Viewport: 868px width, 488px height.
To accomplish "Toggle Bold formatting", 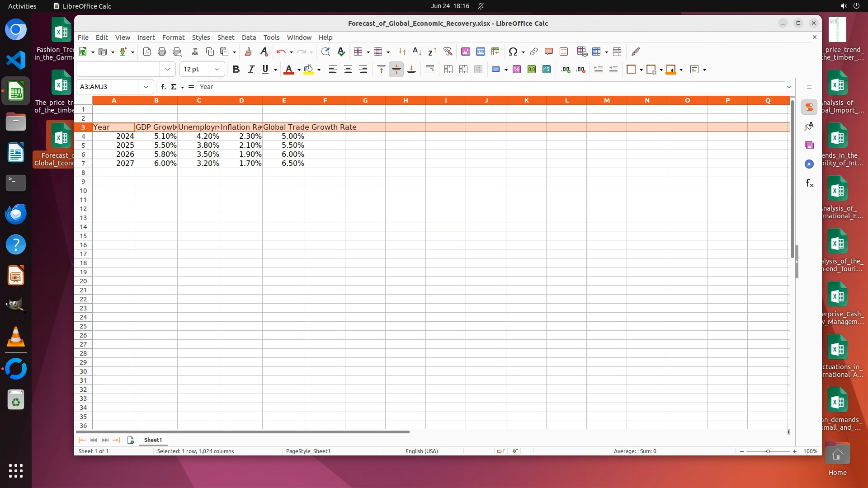I will tap(236, 69).
